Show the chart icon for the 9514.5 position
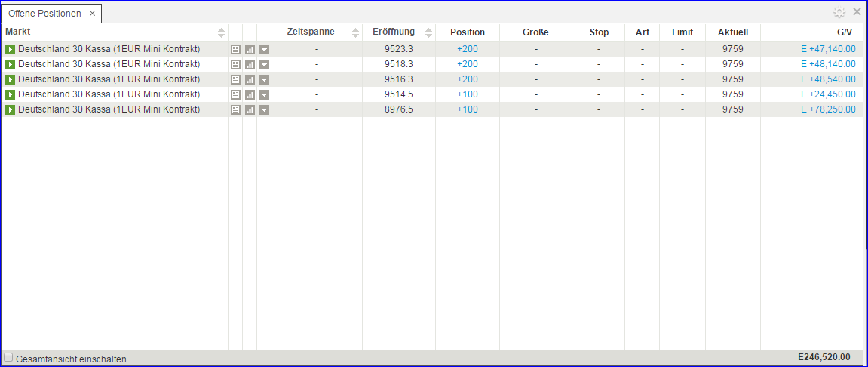 (x=250, y=95)
